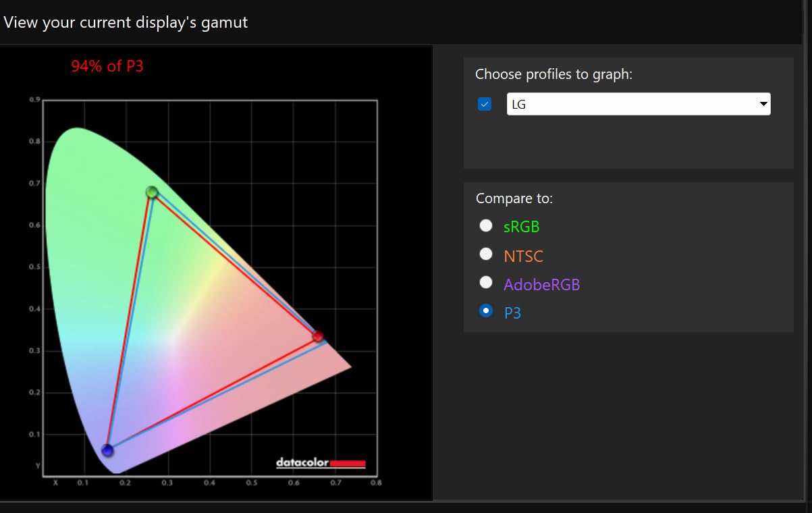
Task: Open the LG profile dropdown
Action: pyautogui.click(x=638, y=104)
